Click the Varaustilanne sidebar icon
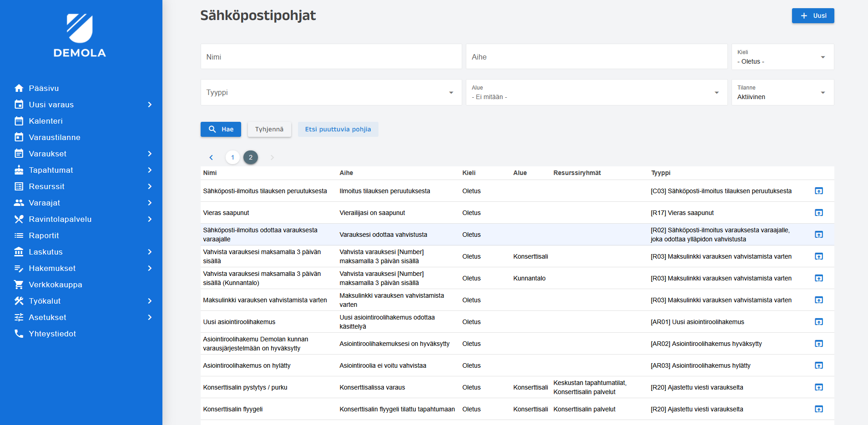The height and width of the screenshot is (425, 868). pyautogui.click(x=19, y=137)
